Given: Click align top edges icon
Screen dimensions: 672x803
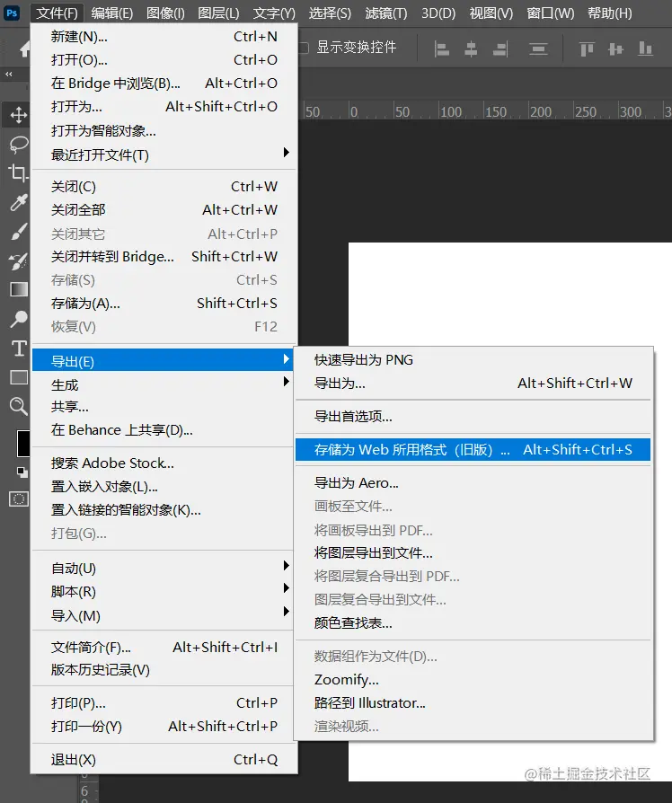Looking at the screenshot, I should tap(587, 49).
